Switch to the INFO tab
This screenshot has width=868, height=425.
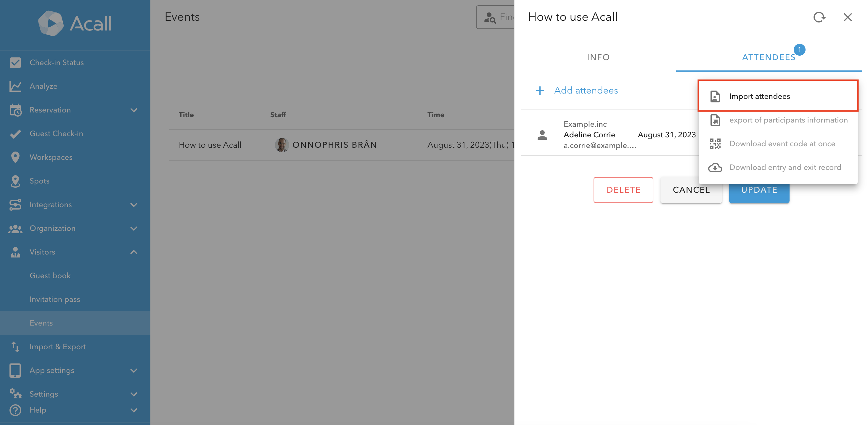pos(598,57)
